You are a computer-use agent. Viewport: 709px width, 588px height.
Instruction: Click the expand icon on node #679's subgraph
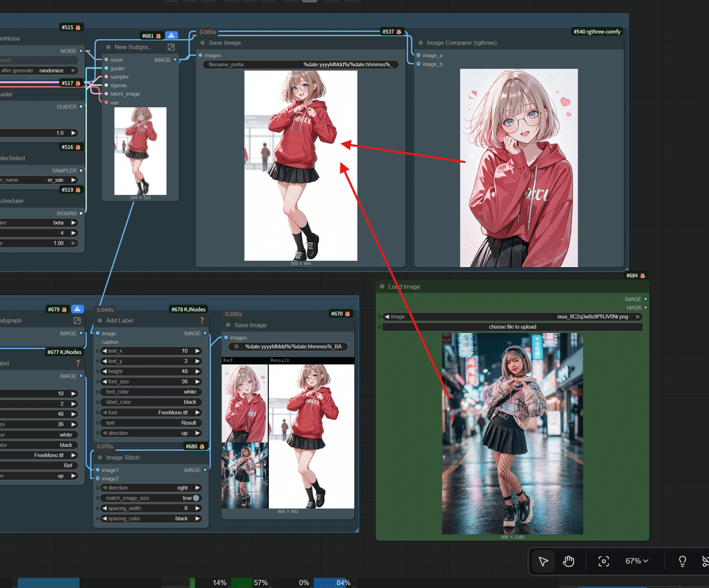pyautogui.click(x=77, y=321)
